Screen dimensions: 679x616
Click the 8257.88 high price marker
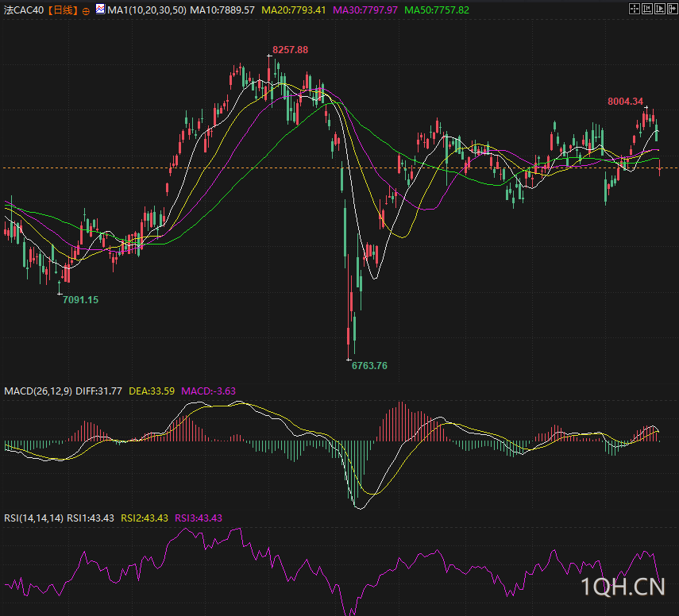tap(290, 49)
